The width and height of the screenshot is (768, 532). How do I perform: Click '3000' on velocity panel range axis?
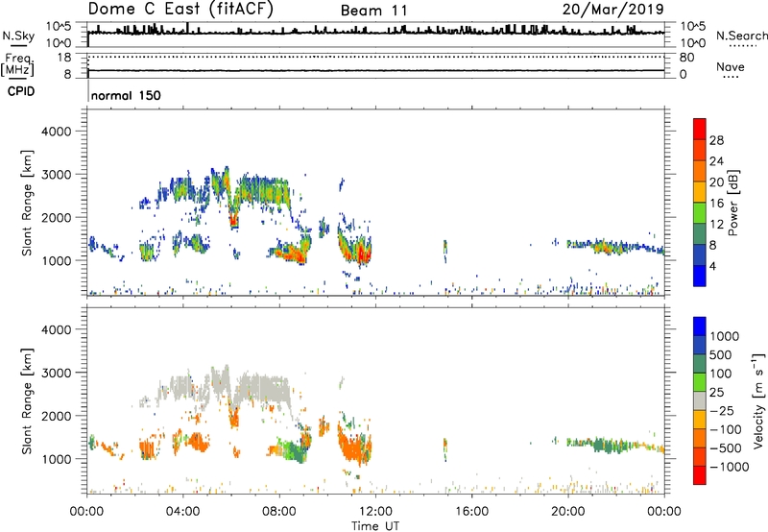(x=57, y=373)
